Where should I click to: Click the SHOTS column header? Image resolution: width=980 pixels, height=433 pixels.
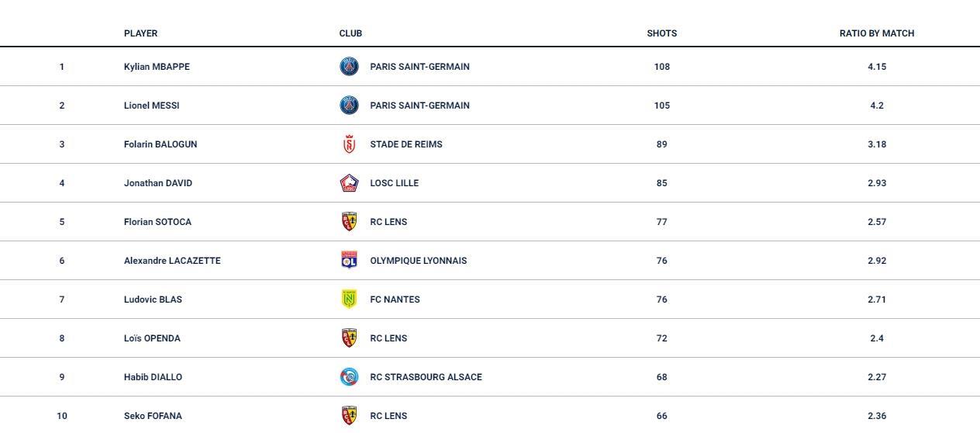(661, 33)
